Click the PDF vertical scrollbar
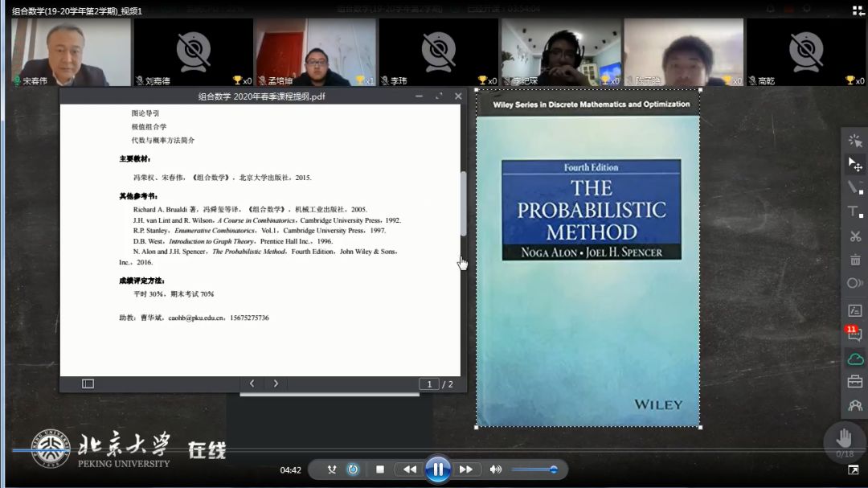The width and height of the screenshot is (868, 488). point(464,204)
